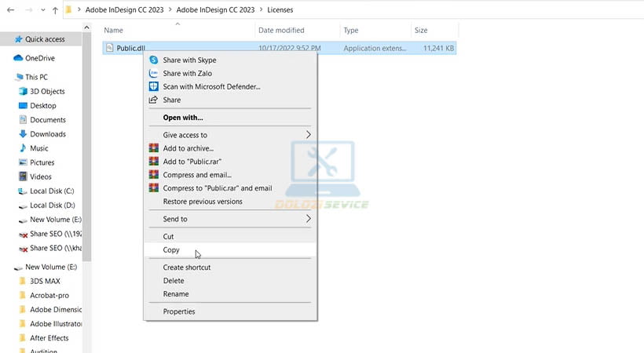Click the WinRAR icon next to Add to archive
This screenshot has height=353, width=644.
[x=154, y=148]
